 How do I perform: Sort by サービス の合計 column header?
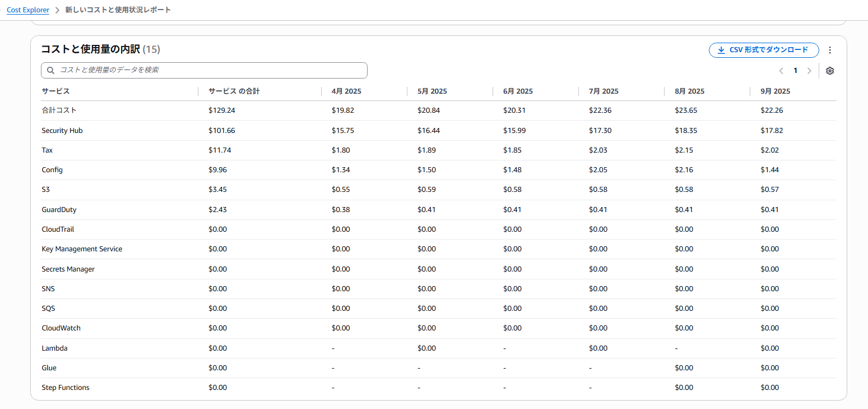pos(234,91)
